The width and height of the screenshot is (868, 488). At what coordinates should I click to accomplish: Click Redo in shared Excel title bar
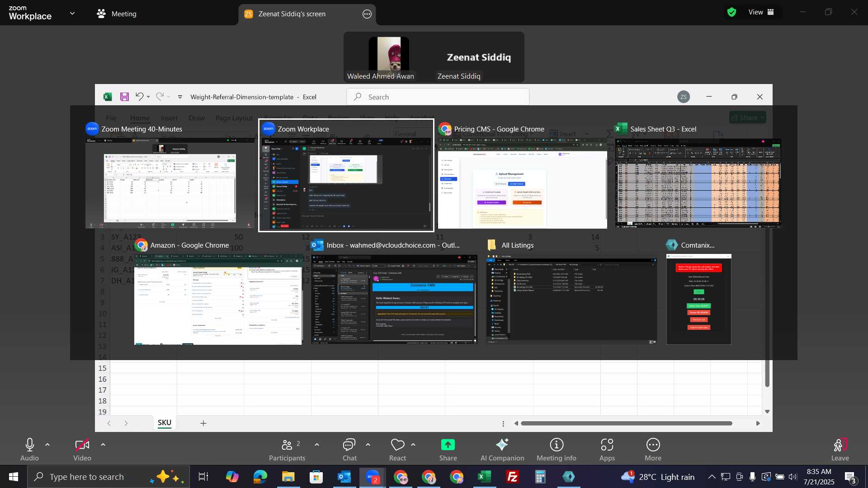(160, 97)
